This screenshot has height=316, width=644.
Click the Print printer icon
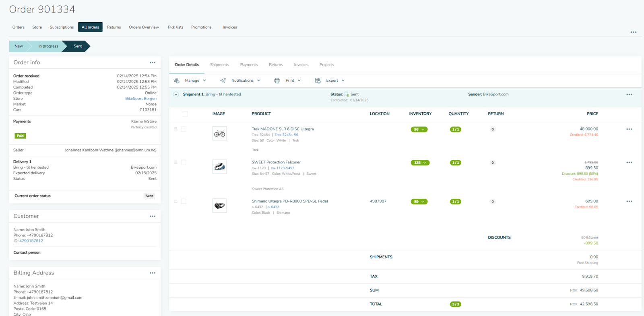click(277, 81)
